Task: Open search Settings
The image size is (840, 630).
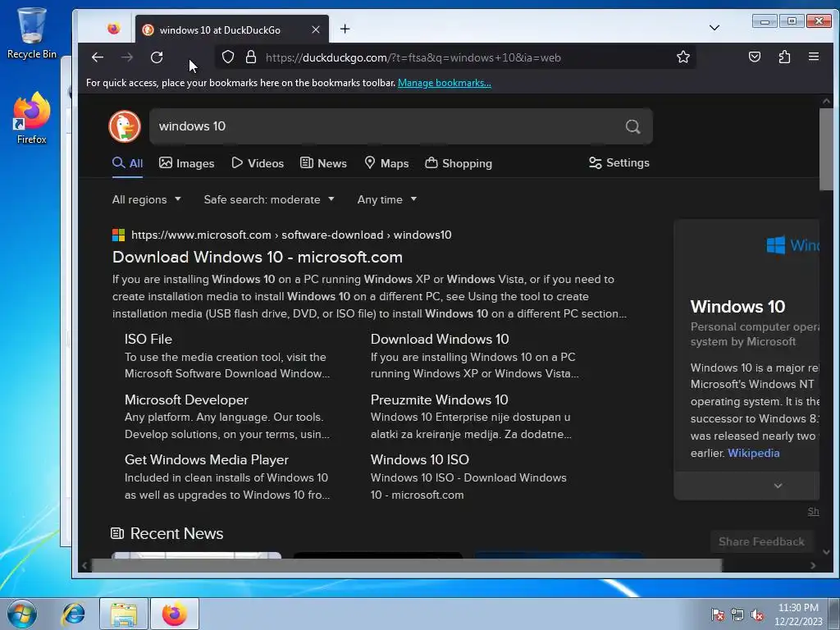Action: click(619, 163)
